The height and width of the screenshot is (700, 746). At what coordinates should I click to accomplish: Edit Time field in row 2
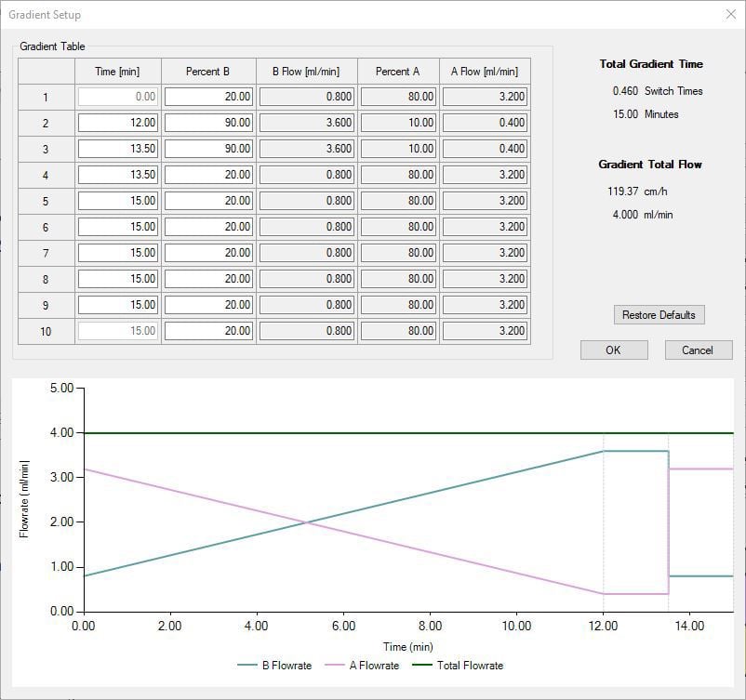(x=118, y=123)
